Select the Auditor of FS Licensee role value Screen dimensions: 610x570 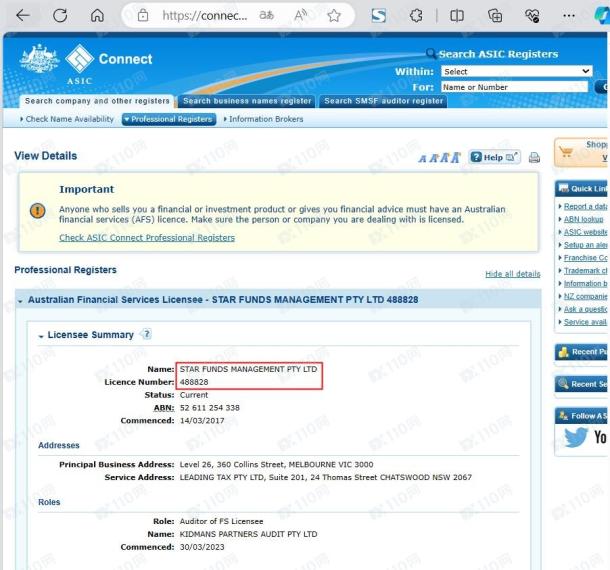(x=221, y=521)
